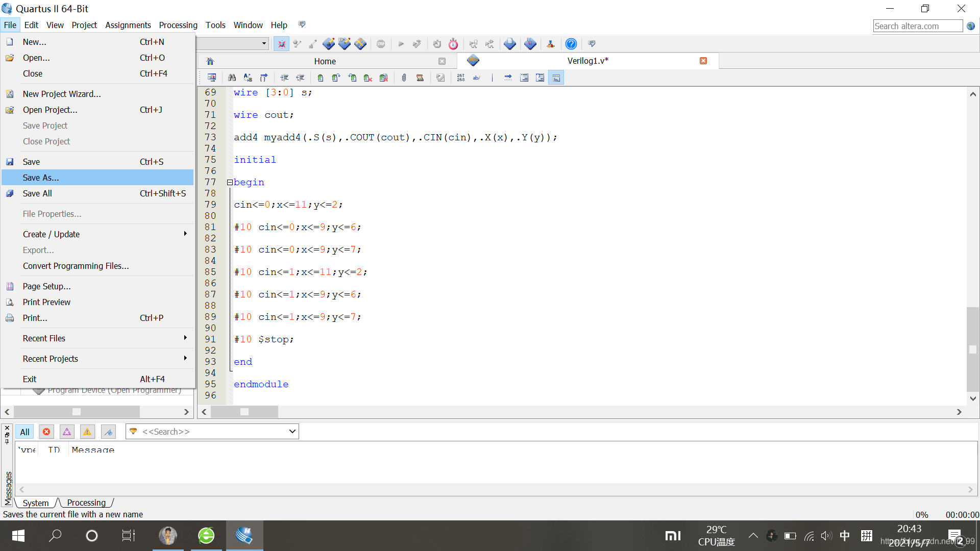
Task: Click the Stop Processing icon
Action: [381, 44]
